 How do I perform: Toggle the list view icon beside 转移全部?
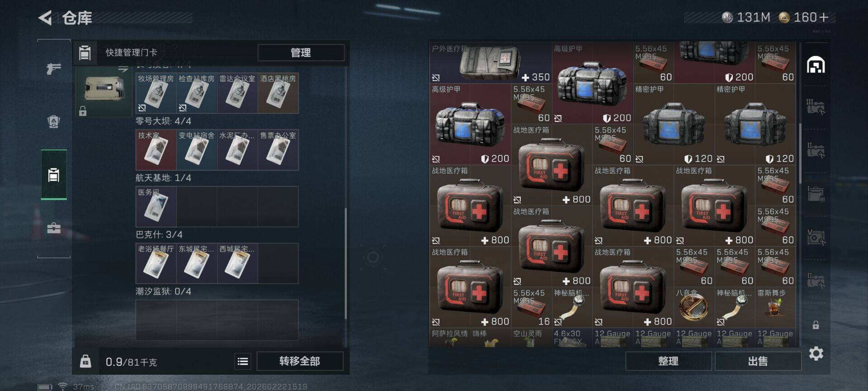(243, 361)
